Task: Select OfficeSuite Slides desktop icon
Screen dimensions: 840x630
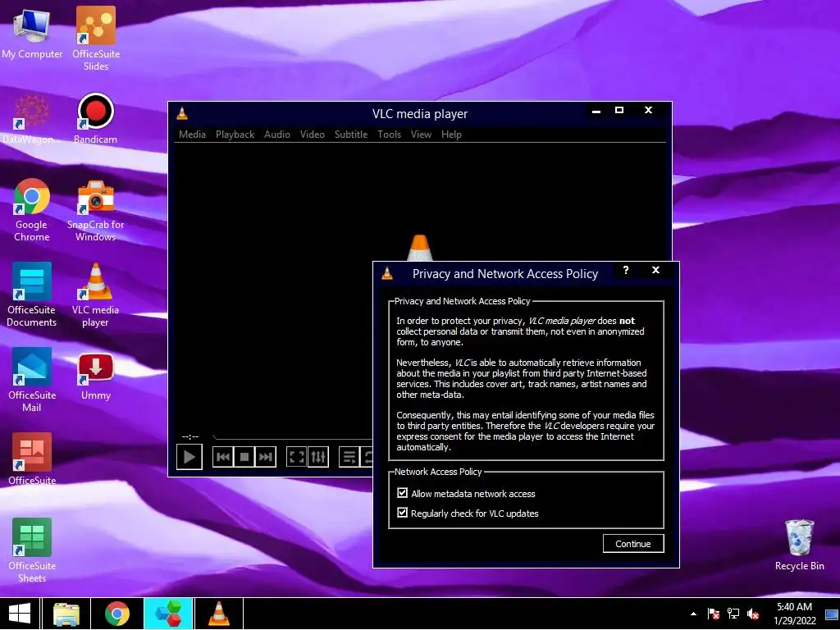Action: (96, 39)
